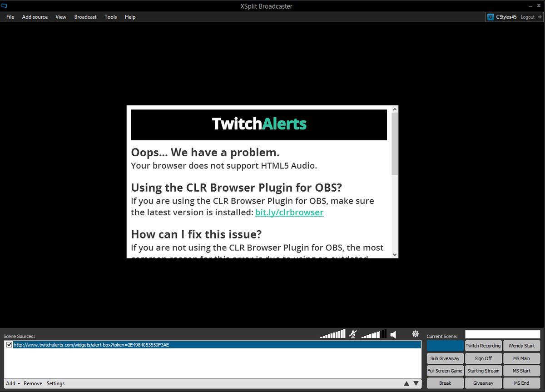Move source up with up arrow
This screenshot has width=545, height=392.
coord(406,384)
